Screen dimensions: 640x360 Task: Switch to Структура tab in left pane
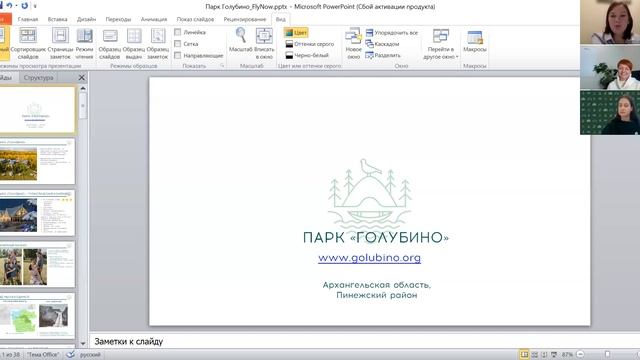(x=38, y=77)
